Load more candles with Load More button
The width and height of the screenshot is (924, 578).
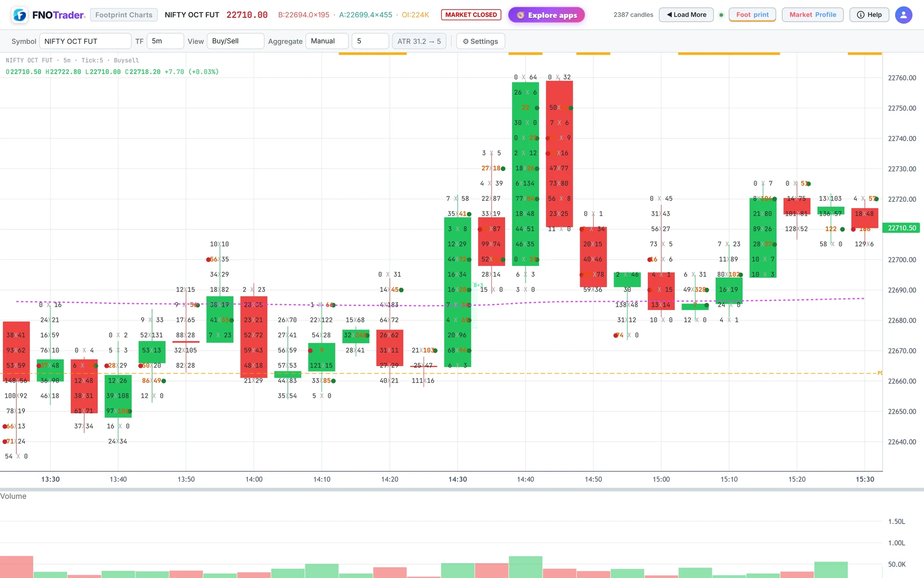pyautogui.click(x=686, y=15)
